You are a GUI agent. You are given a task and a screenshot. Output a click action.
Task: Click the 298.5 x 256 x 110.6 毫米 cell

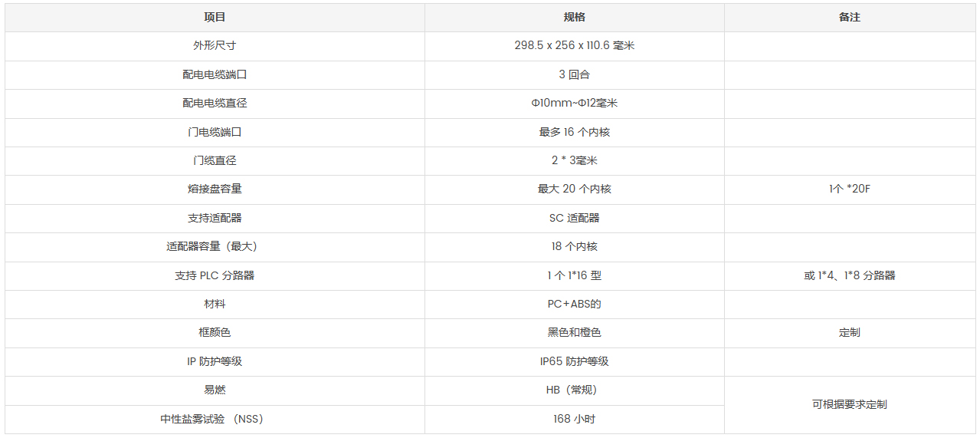pyautogui.click(x=574, y=46)
